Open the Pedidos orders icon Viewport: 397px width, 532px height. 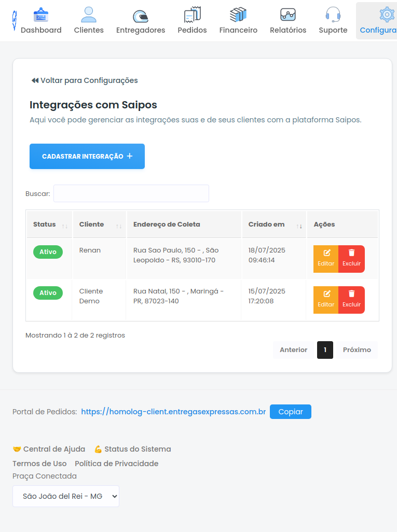point(192,14)
